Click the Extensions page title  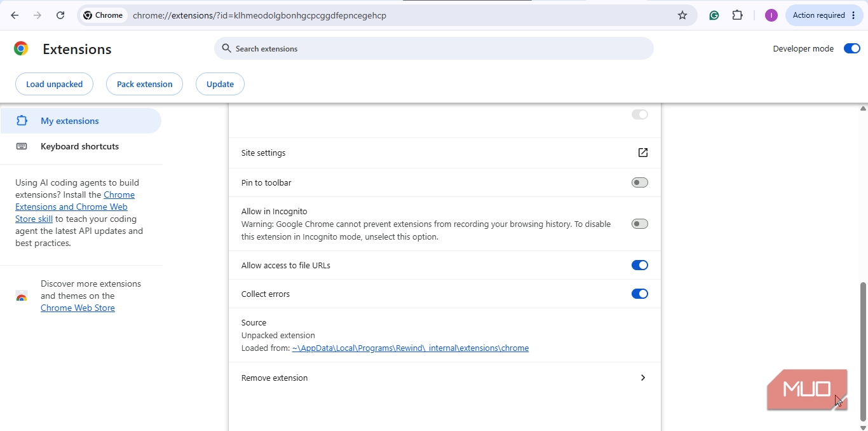(77, 49)
